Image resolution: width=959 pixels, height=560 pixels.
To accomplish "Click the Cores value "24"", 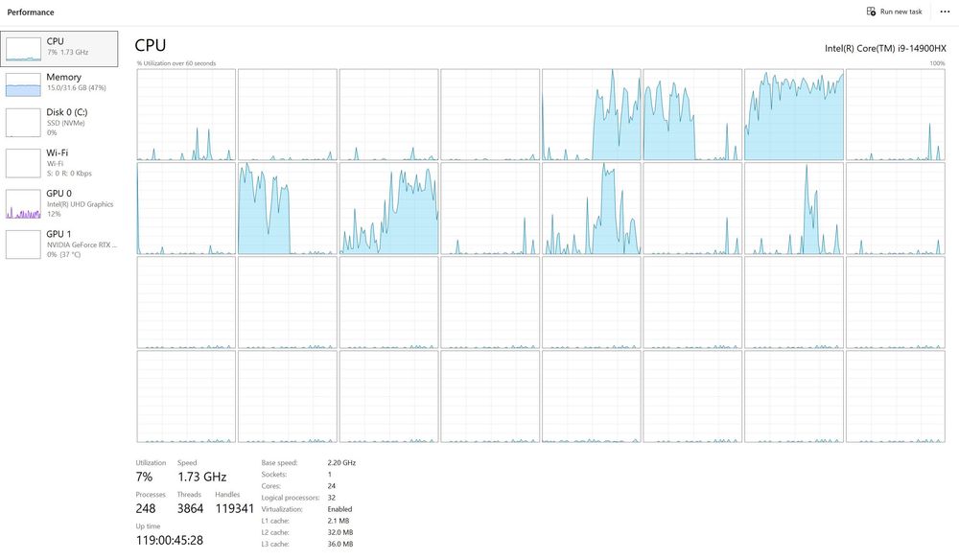I will coord(332,486).
